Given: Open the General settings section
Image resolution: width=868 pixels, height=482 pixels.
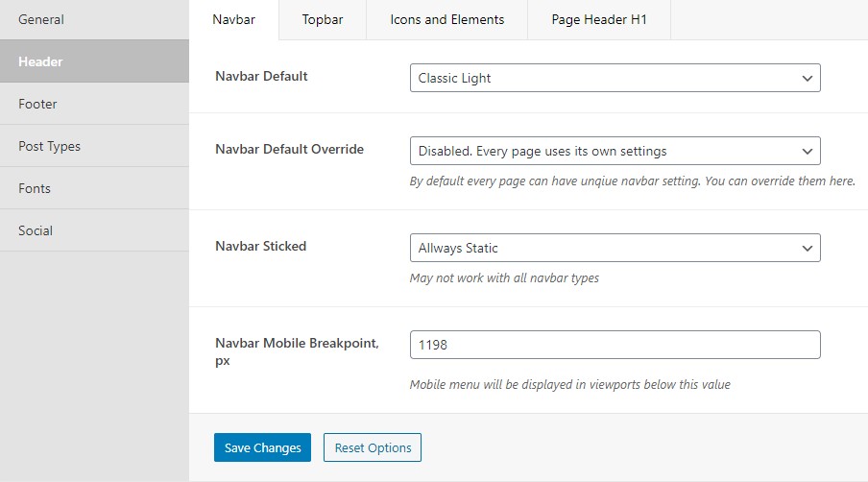Looking at the screenshot, I should [94, 19].
